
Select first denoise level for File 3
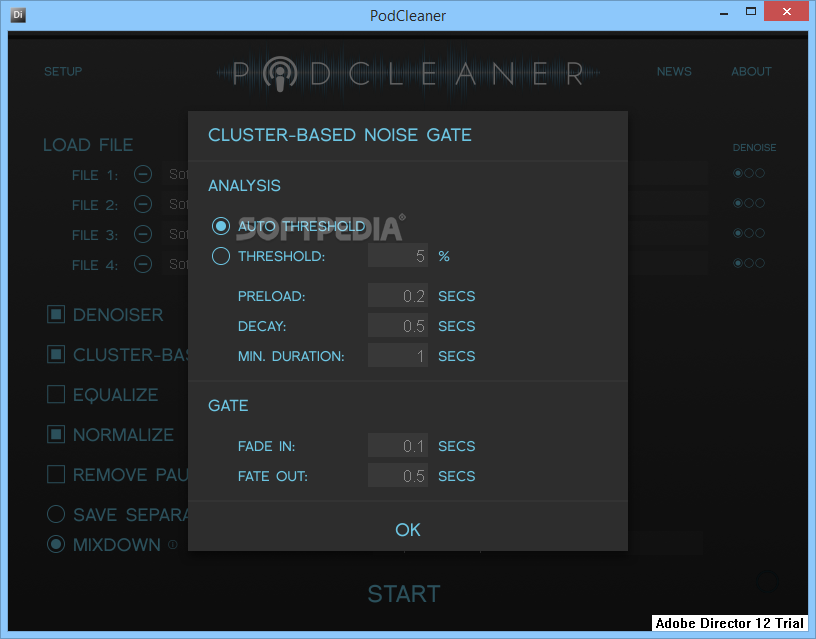[737, 233]
